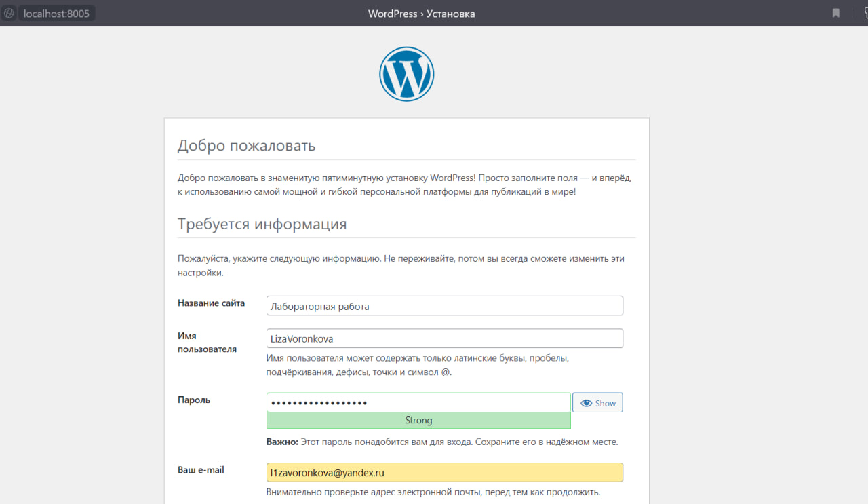Click the "Внимательно проверьте адрес" e-mail hint text

(x=433, y=492)
